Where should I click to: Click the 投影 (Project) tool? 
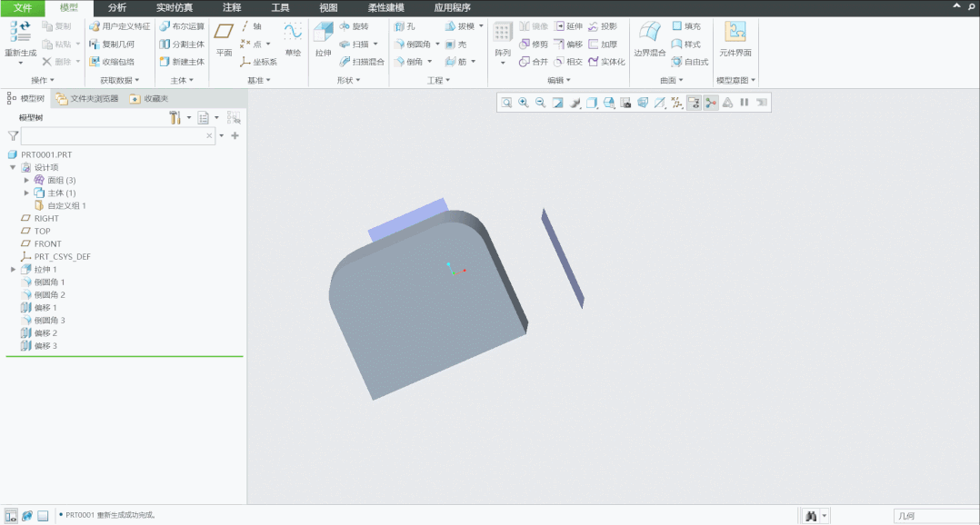[603, 26]
